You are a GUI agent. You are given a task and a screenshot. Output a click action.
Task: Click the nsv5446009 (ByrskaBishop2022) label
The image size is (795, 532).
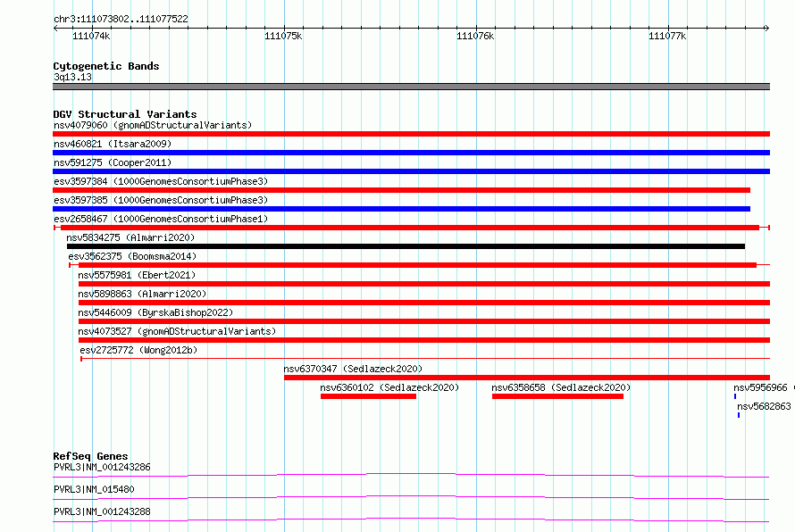(x=155, y=312)
